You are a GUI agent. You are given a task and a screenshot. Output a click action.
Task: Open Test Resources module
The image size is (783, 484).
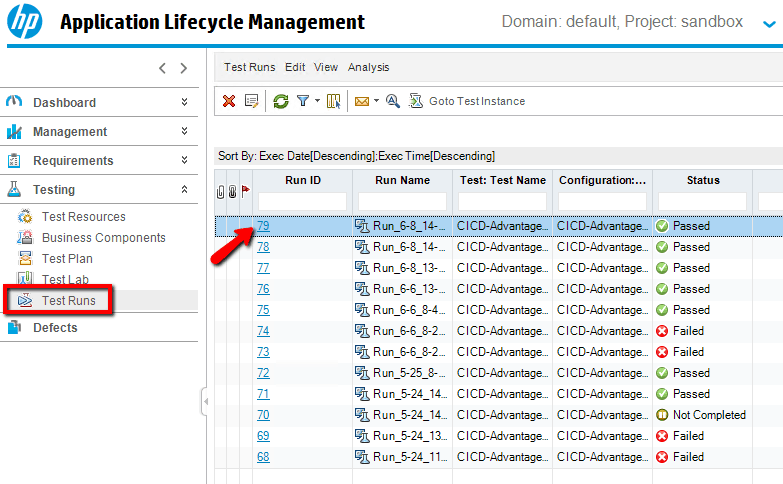(x=83, y=217)
